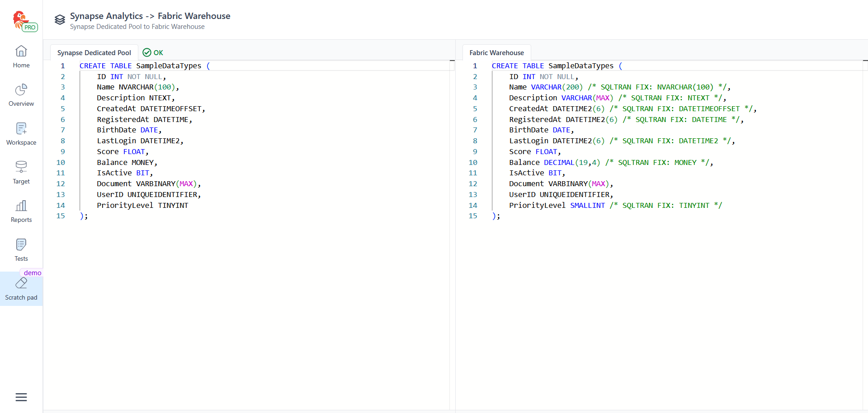The width and height of the screenshot is (868, 413).
Task: Click line number 10 in Fabric Warehouse editor
Action: (x=473, y=163)
